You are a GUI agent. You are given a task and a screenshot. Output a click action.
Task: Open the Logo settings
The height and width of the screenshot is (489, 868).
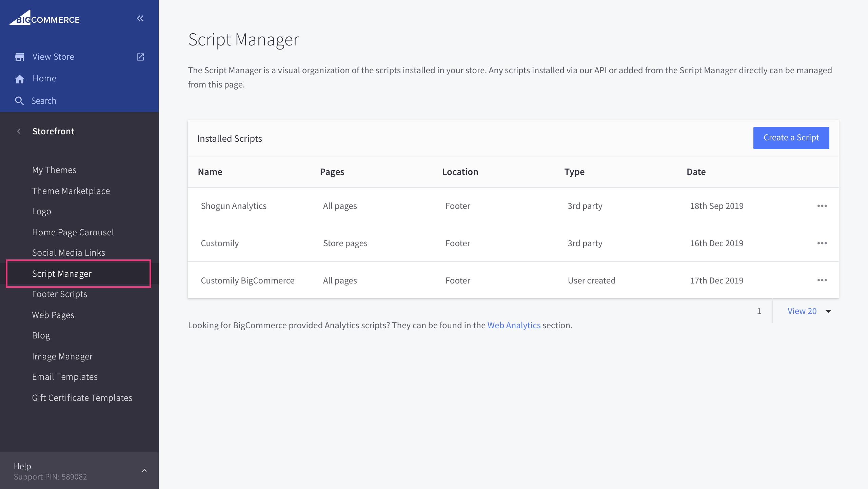coord(41,211)
